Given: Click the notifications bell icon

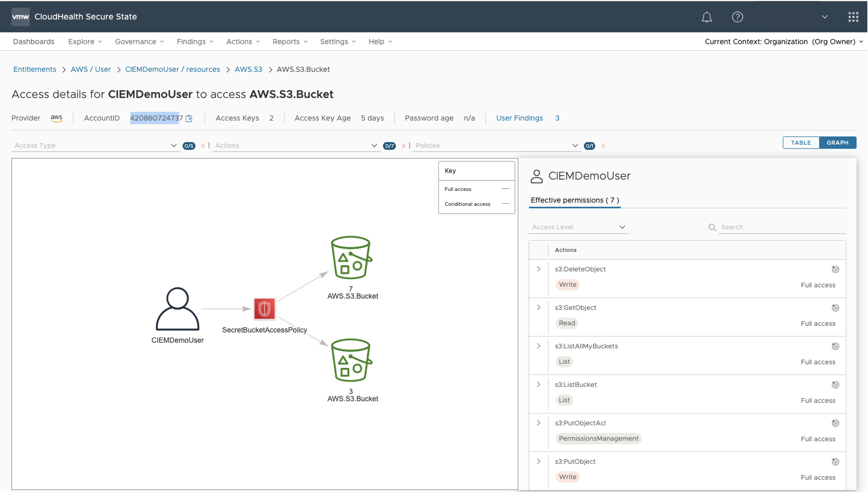Looking at the screenshot, I should 707,17.
